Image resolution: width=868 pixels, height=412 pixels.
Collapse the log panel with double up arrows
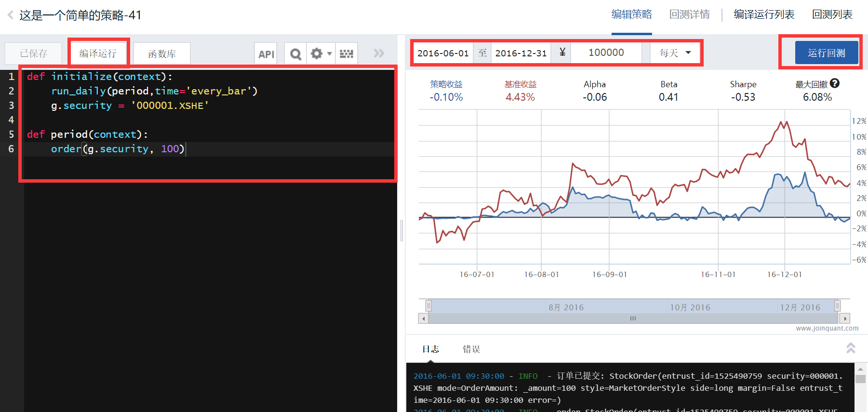click(851, 348)
